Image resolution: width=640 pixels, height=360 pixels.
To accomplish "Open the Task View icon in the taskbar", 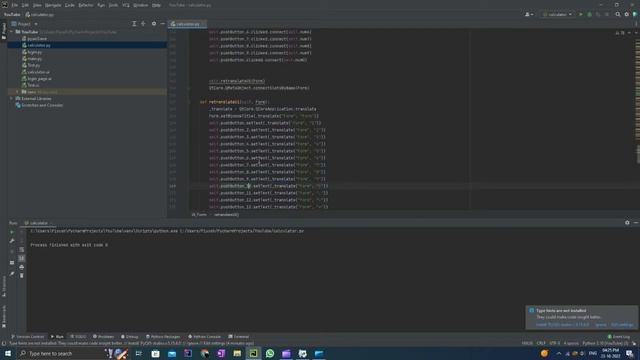I will point(139,353).
